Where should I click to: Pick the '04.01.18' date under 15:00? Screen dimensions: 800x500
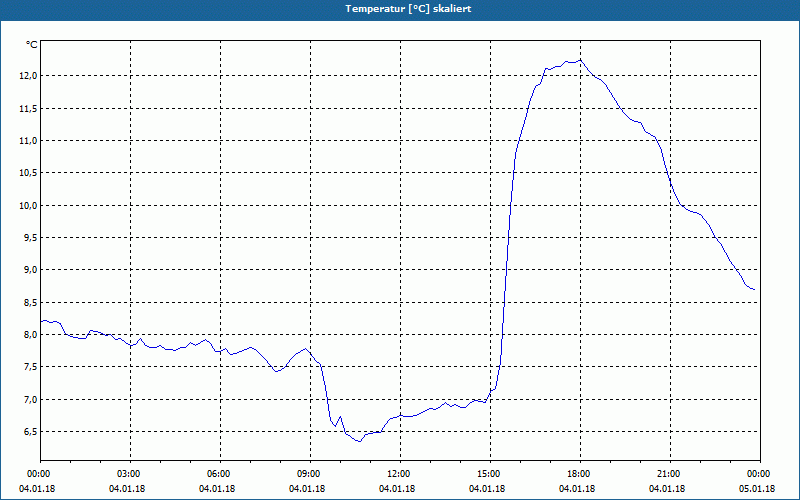(x=487, y=489)
